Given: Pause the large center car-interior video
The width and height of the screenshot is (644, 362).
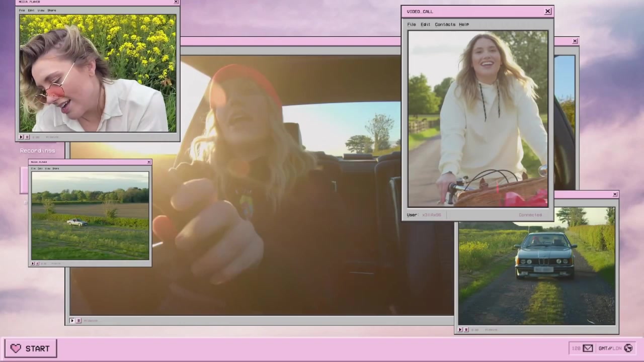Looking at the screenshot, I should pyautogui.click(x=78, y=320).
